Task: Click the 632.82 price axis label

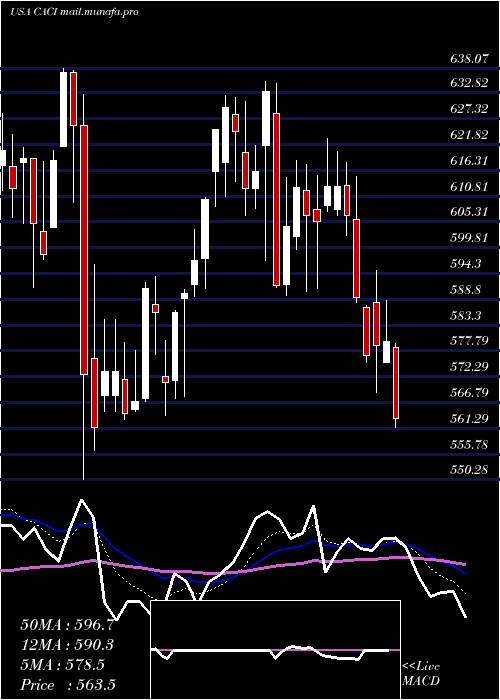Action: pos(468,83)
